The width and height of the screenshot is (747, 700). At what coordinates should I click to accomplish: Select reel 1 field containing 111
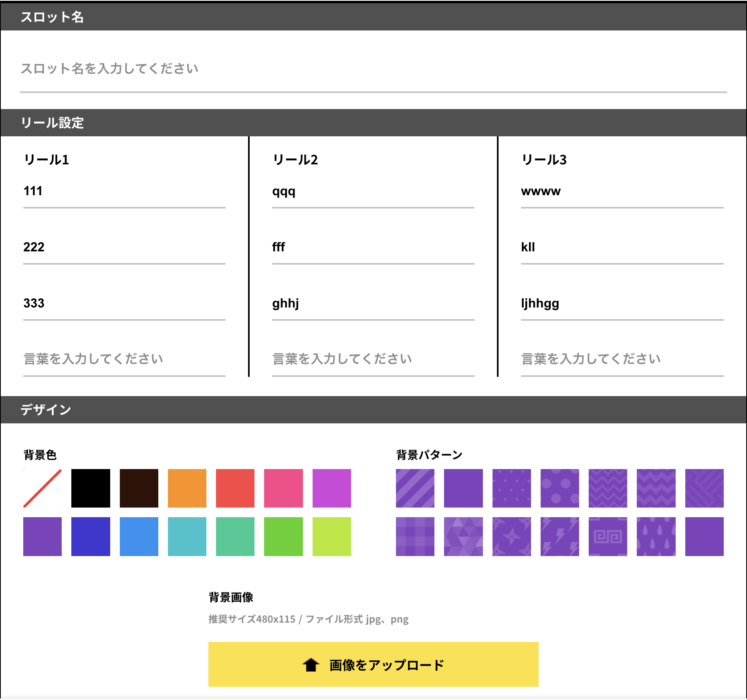[124, 191]
